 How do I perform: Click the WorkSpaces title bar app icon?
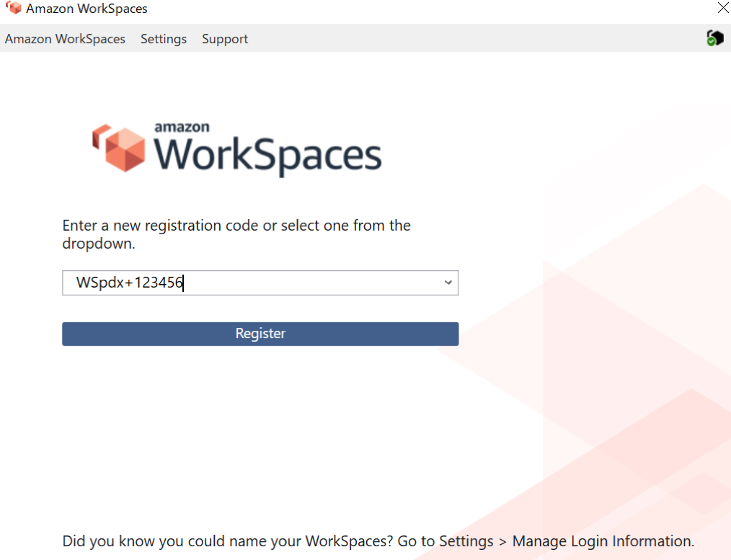14,8
